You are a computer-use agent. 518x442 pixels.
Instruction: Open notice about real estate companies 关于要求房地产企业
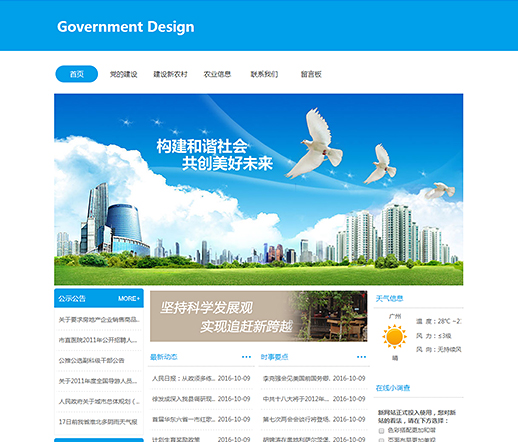(x=99, y=320)
